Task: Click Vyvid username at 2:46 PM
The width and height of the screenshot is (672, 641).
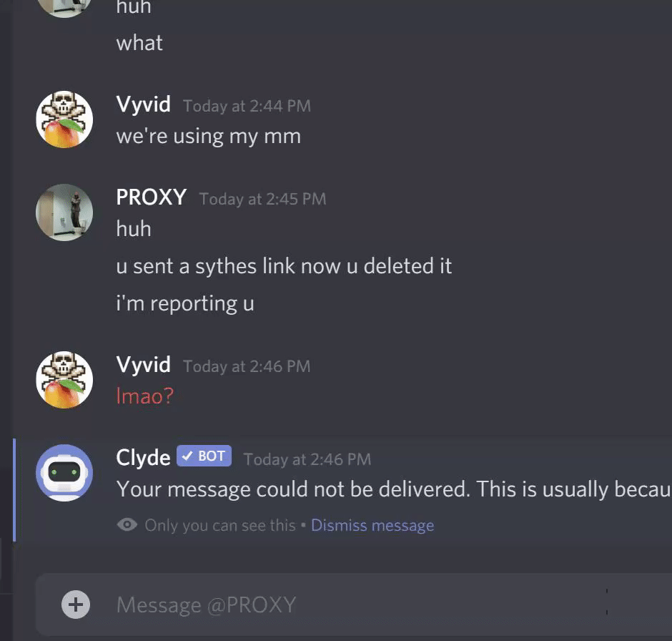Action: coord(143,365)
